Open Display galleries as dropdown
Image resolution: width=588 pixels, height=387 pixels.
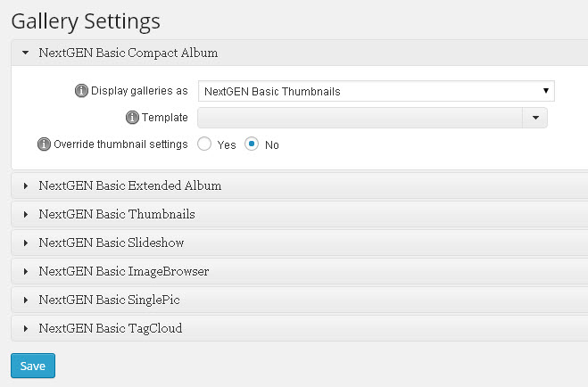pos(377,91)
